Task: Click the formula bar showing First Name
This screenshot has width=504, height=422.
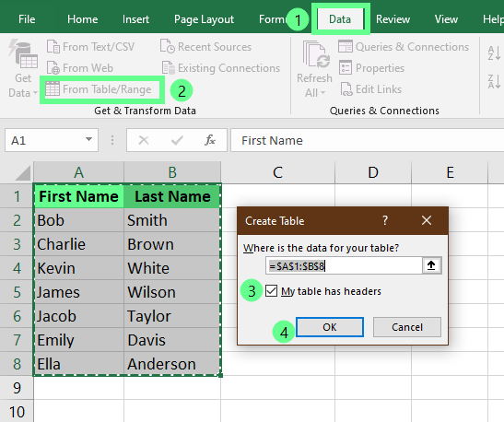Action: (x=367, y=140)
